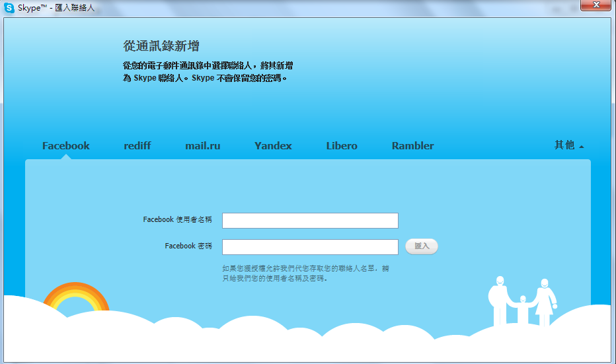Select the Libero tab
Viewport: 616px width, 364px height.
[342, 146]
